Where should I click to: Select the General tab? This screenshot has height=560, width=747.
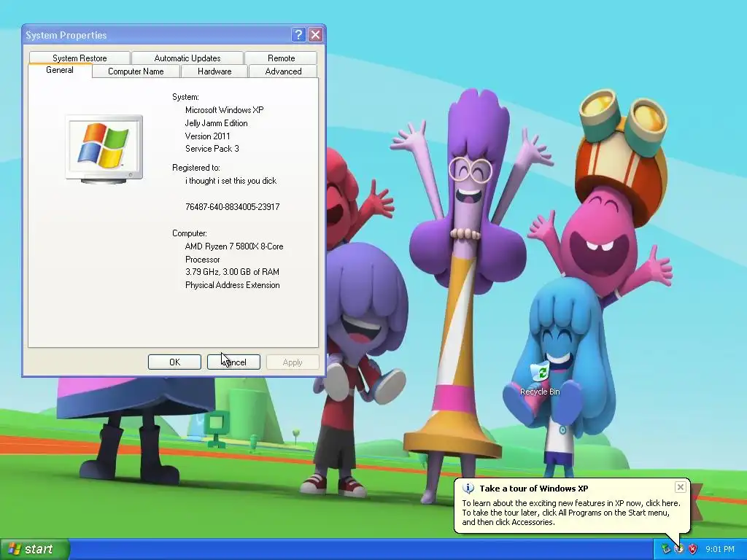(60, 70)
